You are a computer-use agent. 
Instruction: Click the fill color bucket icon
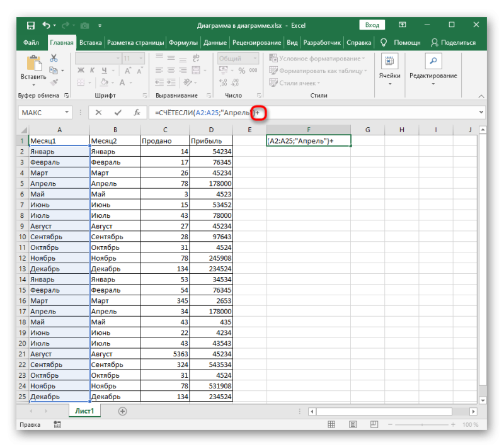pyautogui.click(x=104, y=82)
